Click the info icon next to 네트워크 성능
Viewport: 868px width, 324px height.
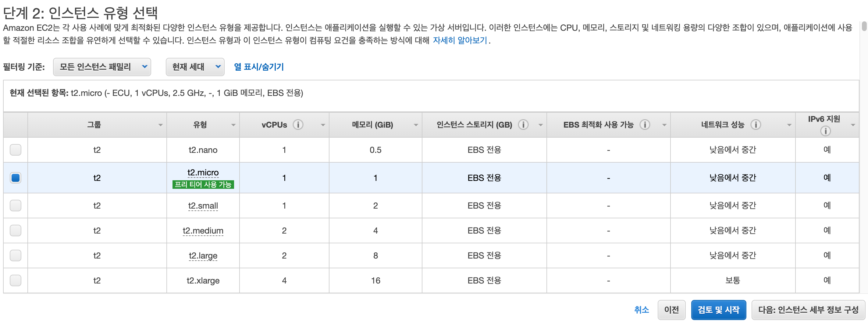pyautogui.click(x=756, y=125)
